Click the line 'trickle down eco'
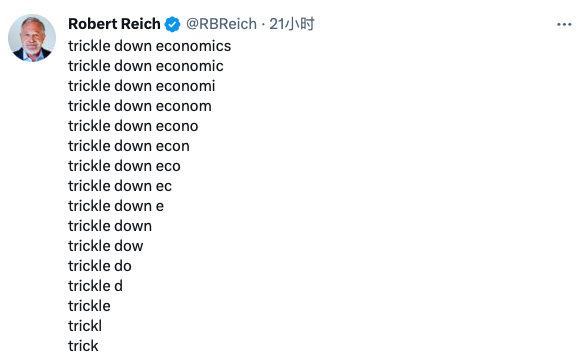This screenshot has width=584, height=363. [124, 166]
